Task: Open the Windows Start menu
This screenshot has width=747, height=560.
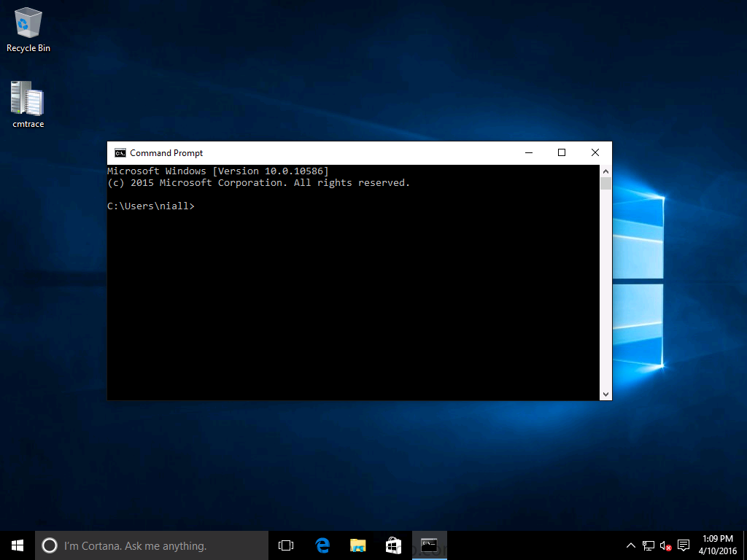Action: coord(18,545)
